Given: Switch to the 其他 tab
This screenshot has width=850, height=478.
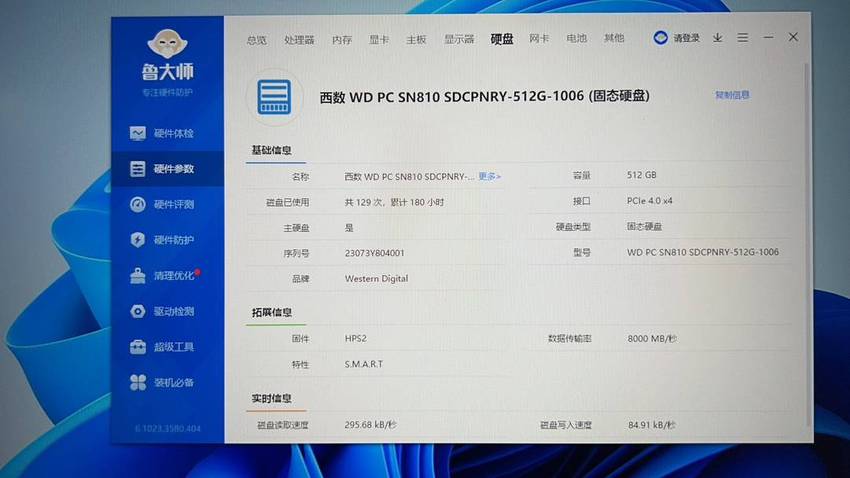Looking at the screenshot, I should [614, 38].
